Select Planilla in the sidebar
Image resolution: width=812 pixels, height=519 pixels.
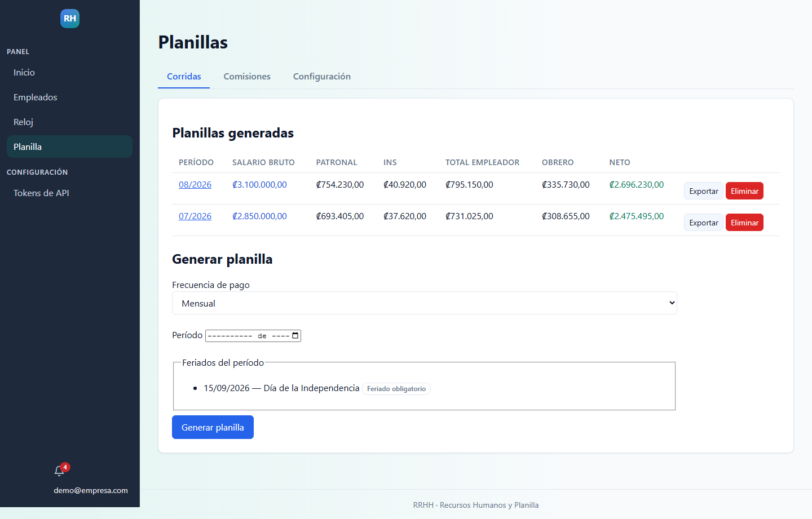pos(69,147)
